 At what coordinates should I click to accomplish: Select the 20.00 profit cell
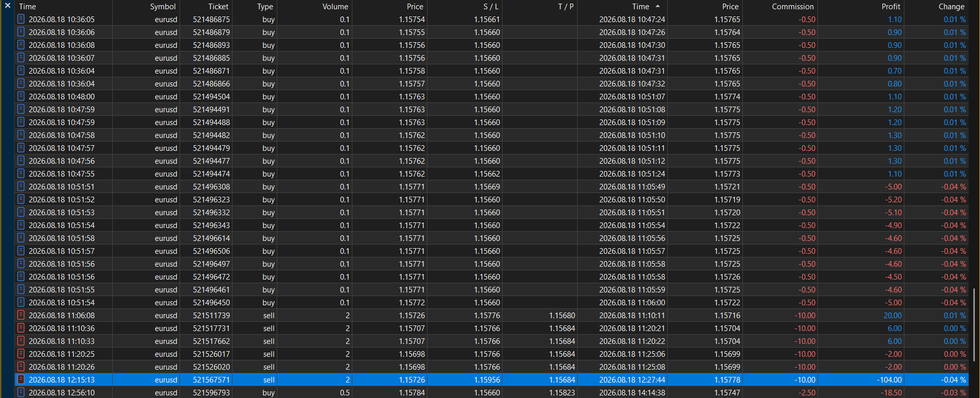pos(893,316)
